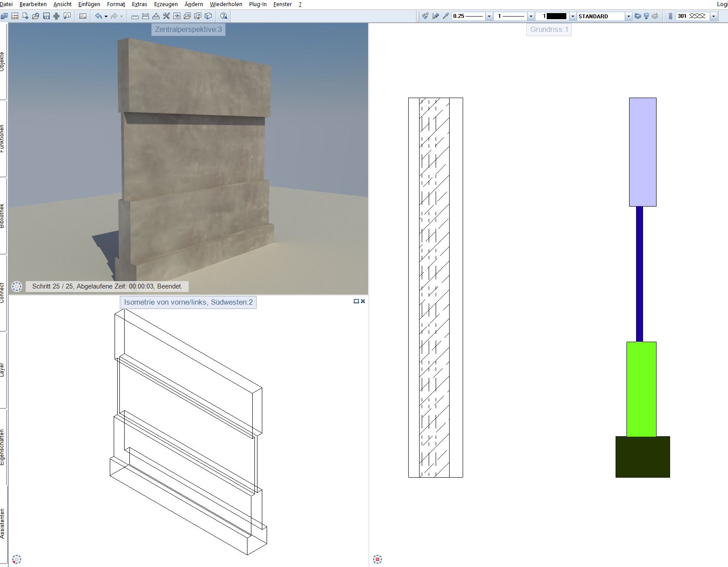Open the Ansicht menu
This screenshot has height=567, width=728.
pos(62,4)
